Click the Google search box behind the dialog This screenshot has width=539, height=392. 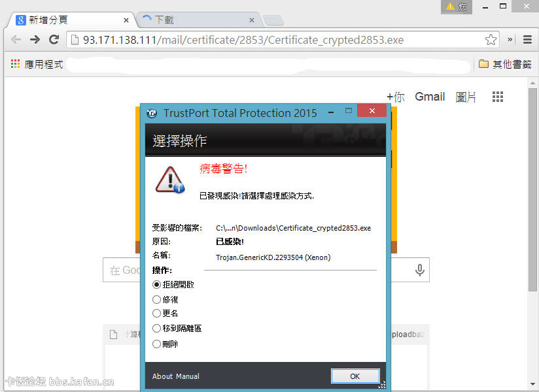(x=266, y=270)
